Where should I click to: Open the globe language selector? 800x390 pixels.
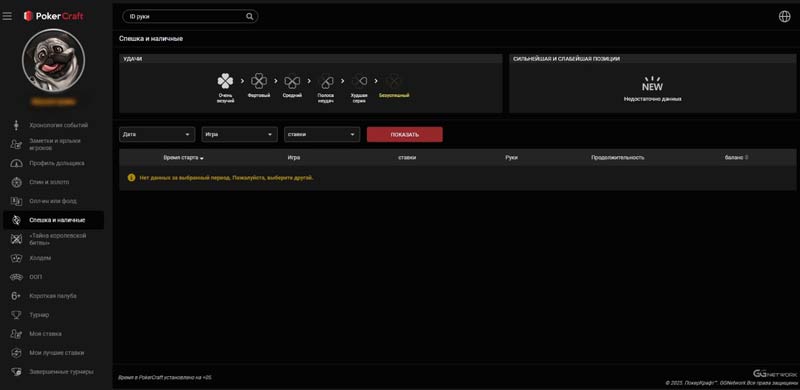(x=785, y=16)
